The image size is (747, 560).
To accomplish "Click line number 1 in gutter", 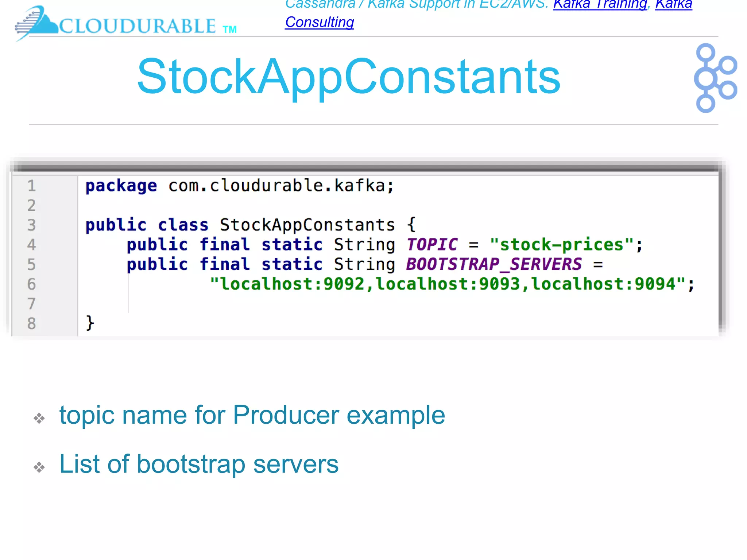I will click(x=32, y=186).
